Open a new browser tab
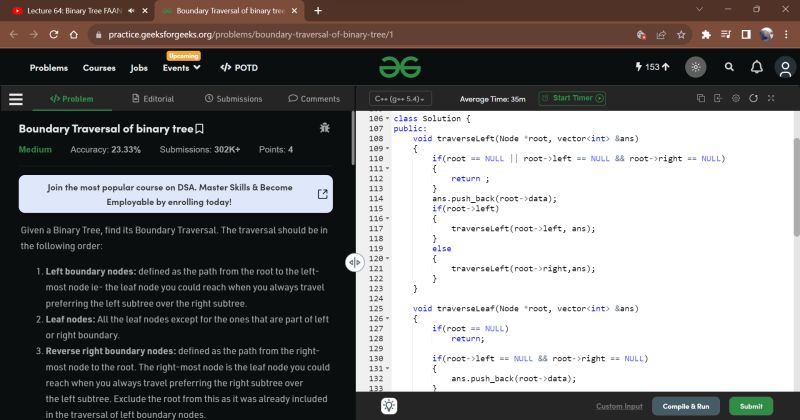 pyautogui.click(x=318, y=11)
